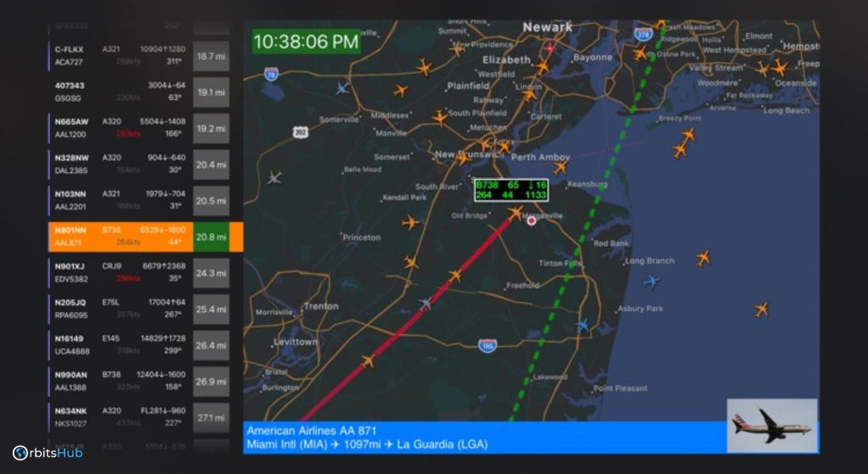Click the Perth Amboy map label
Viewport: 868px width, 474px height.
pos(540,157)
